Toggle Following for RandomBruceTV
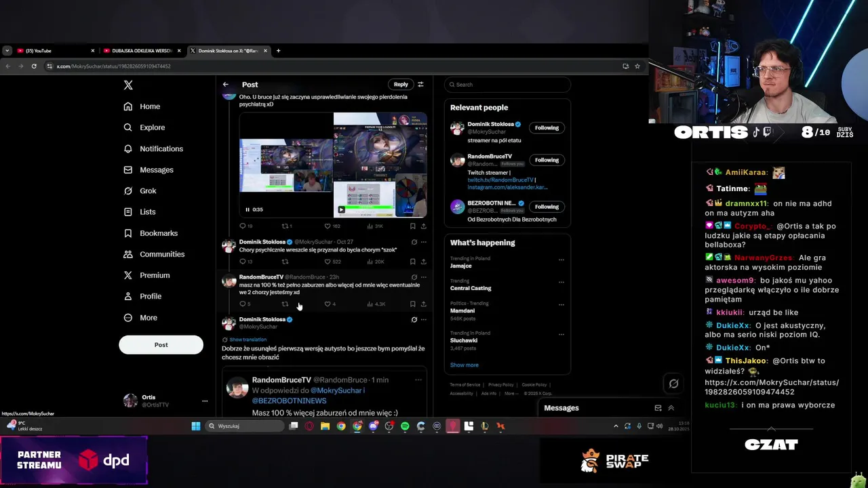The height and width of the screenshot is (488, 868). coord(547,160)
